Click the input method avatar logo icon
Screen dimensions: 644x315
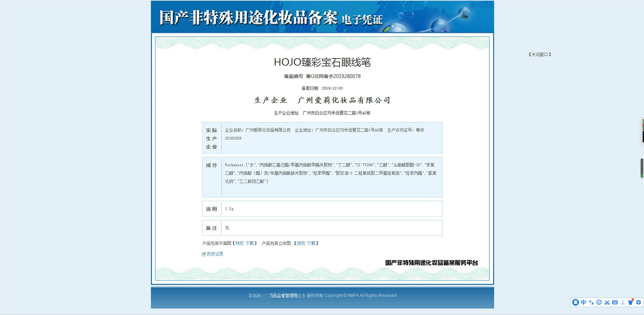click(x=576, y=302)
